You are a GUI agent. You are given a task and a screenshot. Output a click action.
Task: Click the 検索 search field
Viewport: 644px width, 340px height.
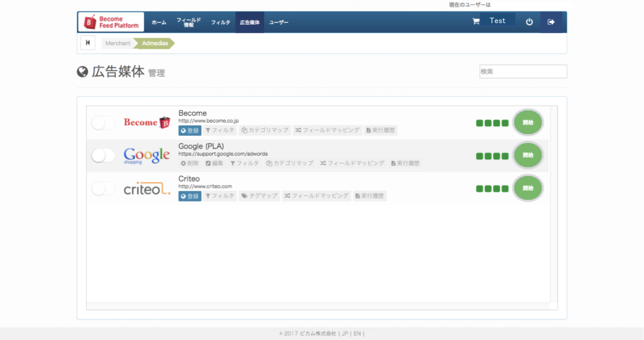(x=523, y=71)
